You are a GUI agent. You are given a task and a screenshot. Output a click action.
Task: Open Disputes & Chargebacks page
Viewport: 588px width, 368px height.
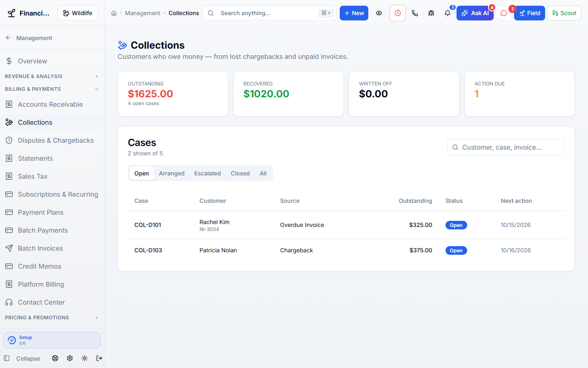[52, 140]
